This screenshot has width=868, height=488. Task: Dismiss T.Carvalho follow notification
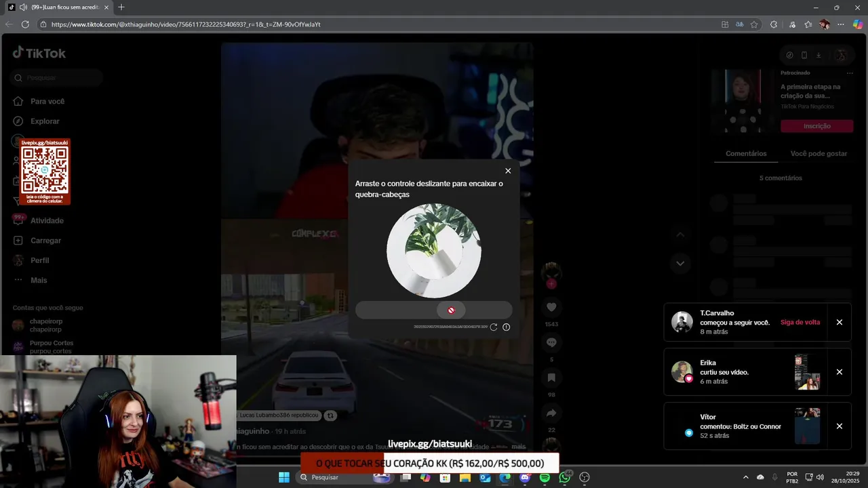[840, 323]
